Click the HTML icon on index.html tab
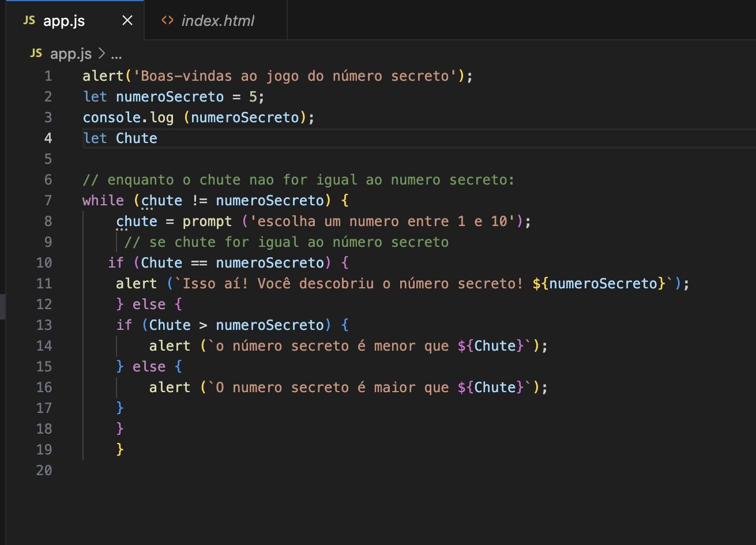The image size is (756, 545). point(167,21)
